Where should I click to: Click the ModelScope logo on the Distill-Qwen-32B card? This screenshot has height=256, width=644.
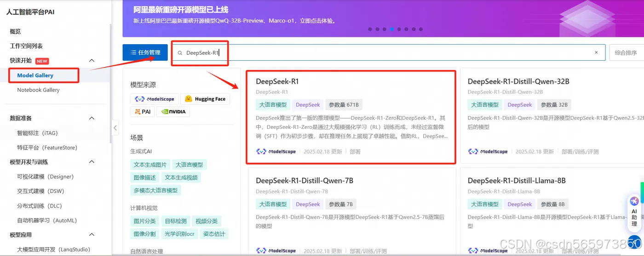coord(488,151)
